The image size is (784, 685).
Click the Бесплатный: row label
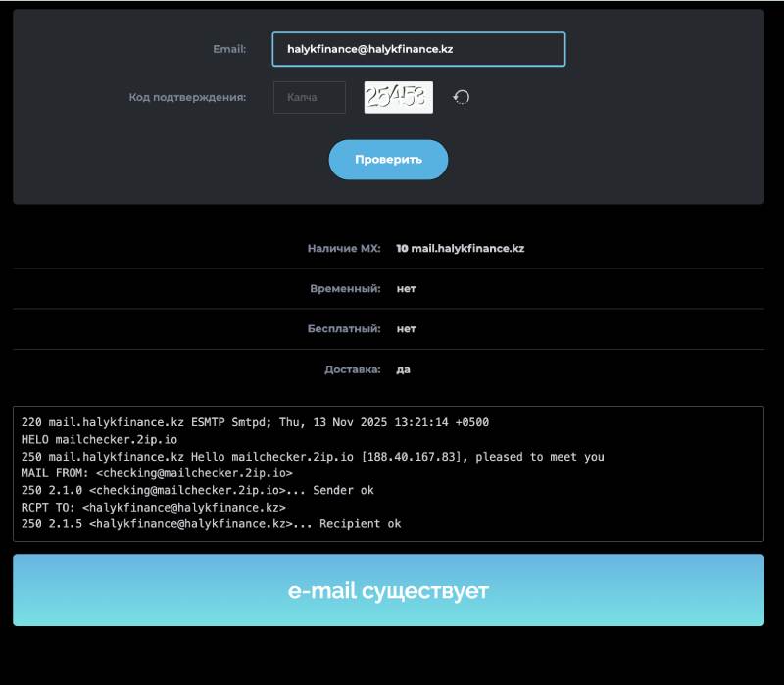point(344,329)
